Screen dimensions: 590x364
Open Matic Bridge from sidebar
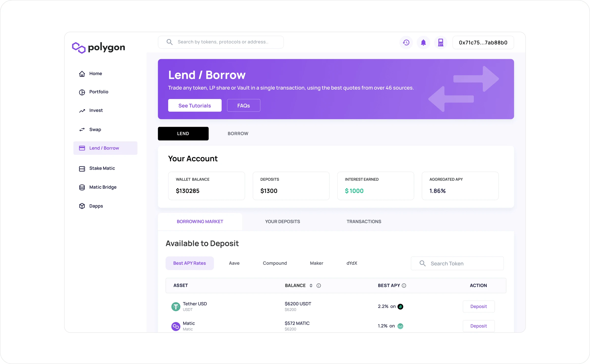pyautogui.click(x=103, y=187)
